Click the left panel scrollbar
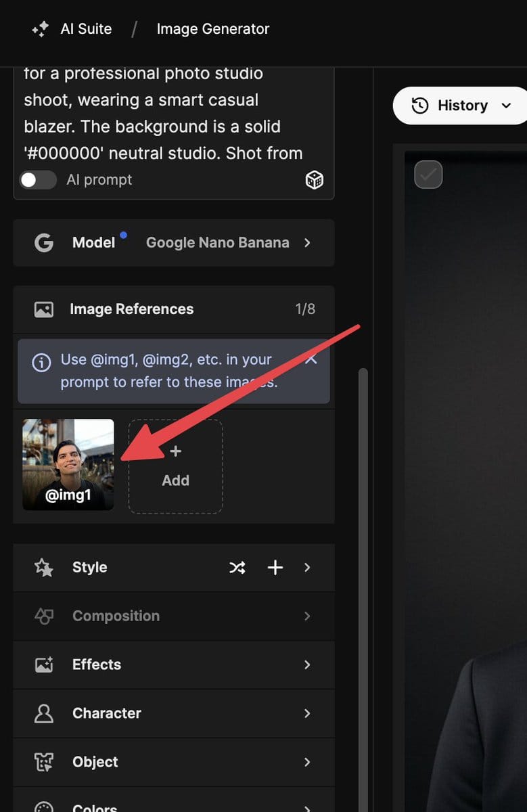527x812 pixels. 363,589
